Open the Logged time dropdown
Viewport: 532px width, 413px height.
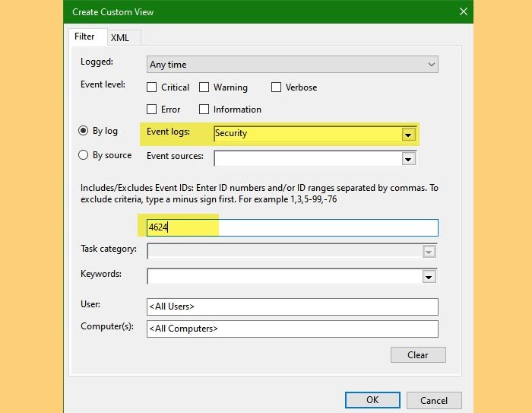click(292, 65)
